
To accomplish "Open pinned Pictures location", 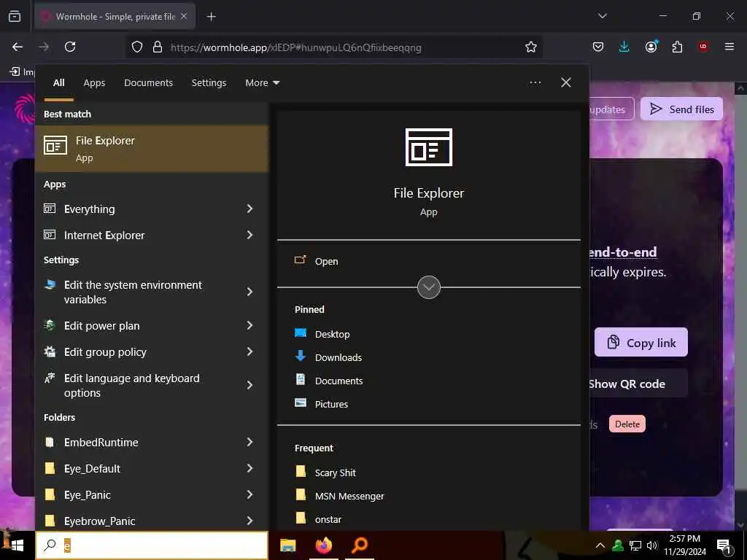I will click(x=331, y=404).
